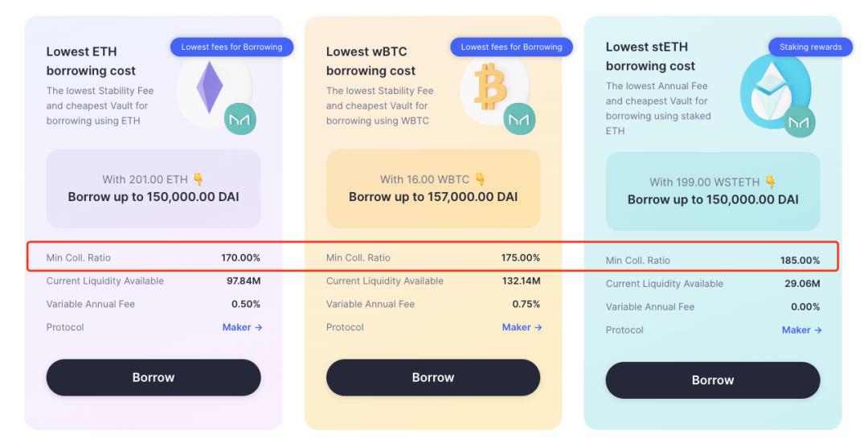The height and width of the screenshot is (443, 868).
Task: Select ETH card's Lowest fees for Borrowing tag
Action: click(231, 47)
